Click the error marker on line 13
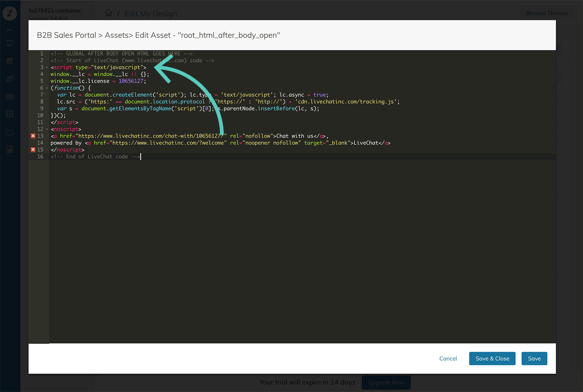The width and height of the screenshot is (583, 392). (x=33, y=136)
